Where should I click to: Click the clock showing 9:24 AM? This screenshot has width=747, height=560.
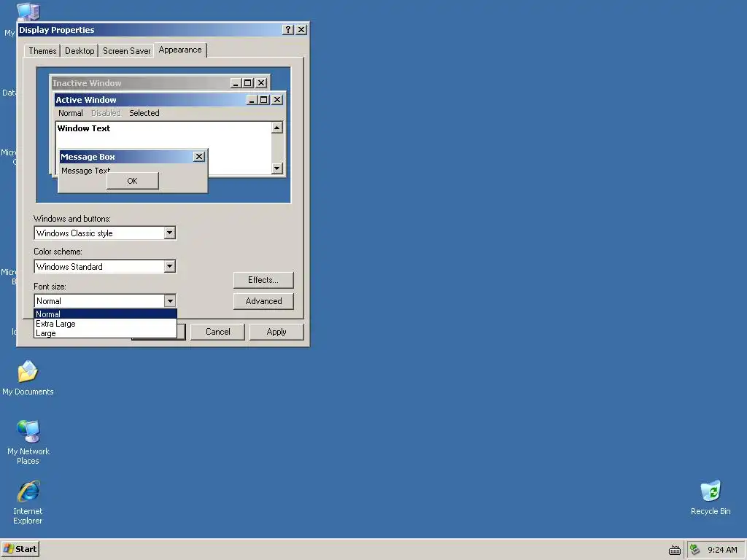tap(722, 550)
